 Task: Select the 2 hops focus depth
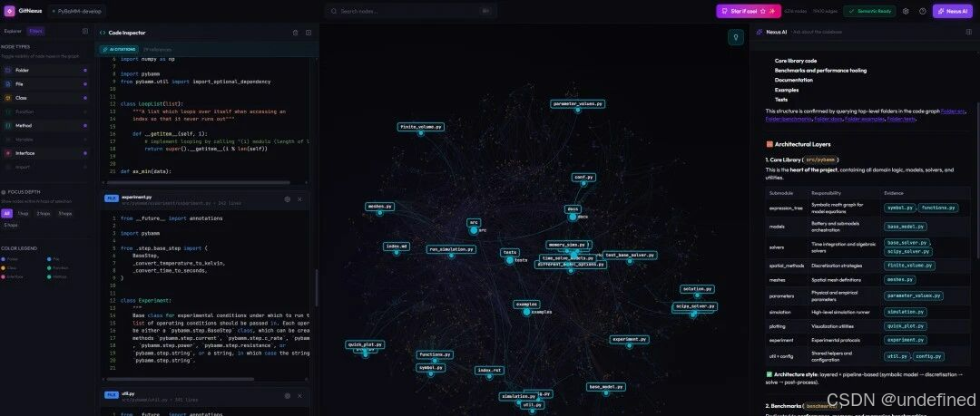click(44, 214)
